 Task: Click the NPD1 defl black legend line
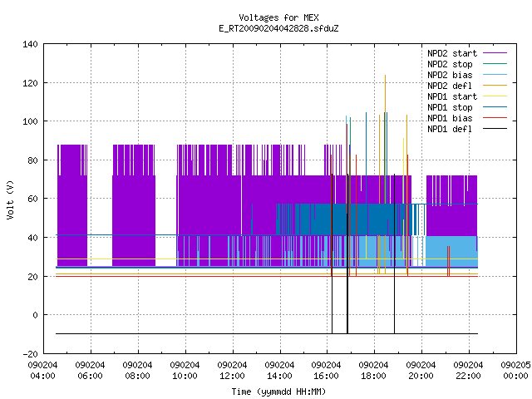coord(495,129)
